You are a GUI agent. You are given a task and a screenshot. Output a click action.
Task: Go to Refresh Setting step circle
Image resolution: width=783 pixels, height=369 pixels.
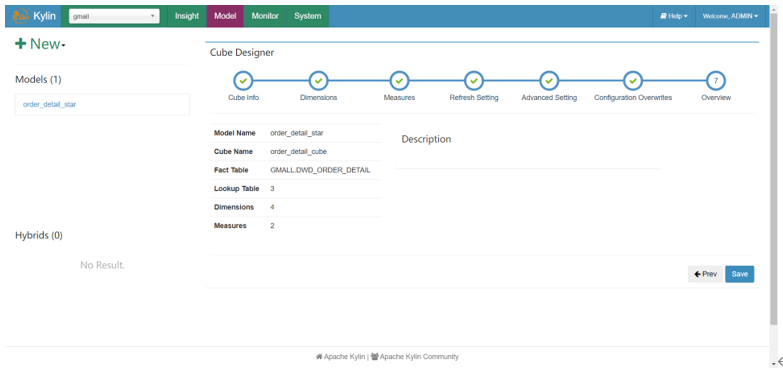point(474,80)
